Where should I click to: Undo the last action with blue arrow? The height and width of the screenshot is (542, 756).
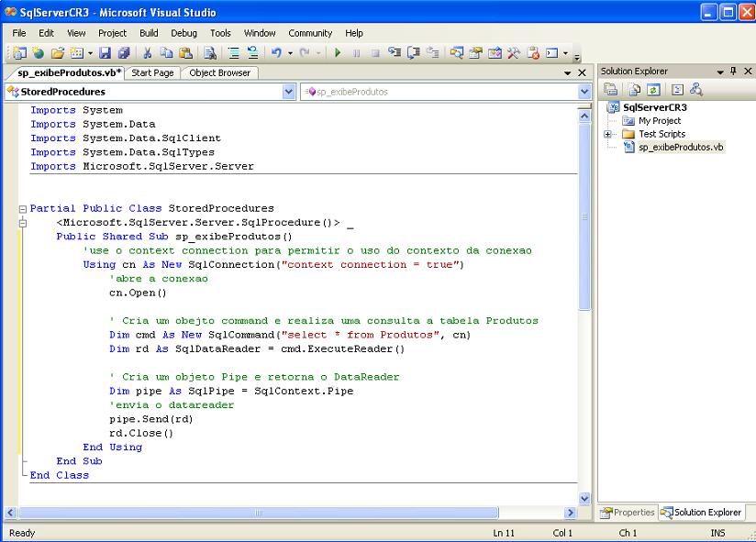[276, 52]
